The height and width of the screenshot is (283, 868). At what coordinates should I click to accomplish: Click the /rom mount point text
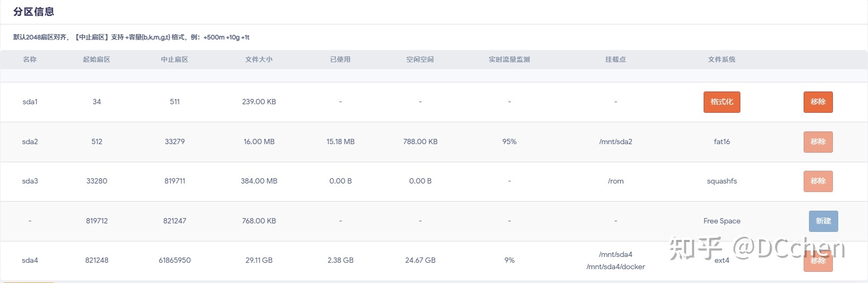tap(615, 181)
